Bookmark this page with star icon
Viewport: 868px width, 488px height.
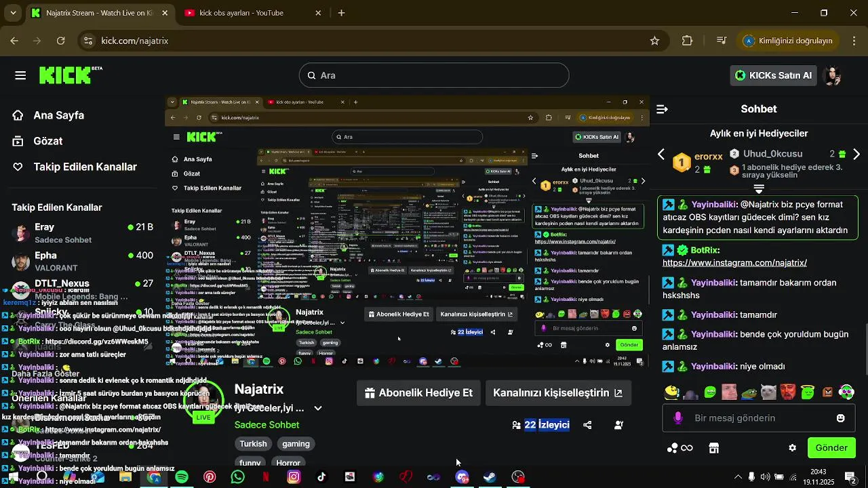654,41
